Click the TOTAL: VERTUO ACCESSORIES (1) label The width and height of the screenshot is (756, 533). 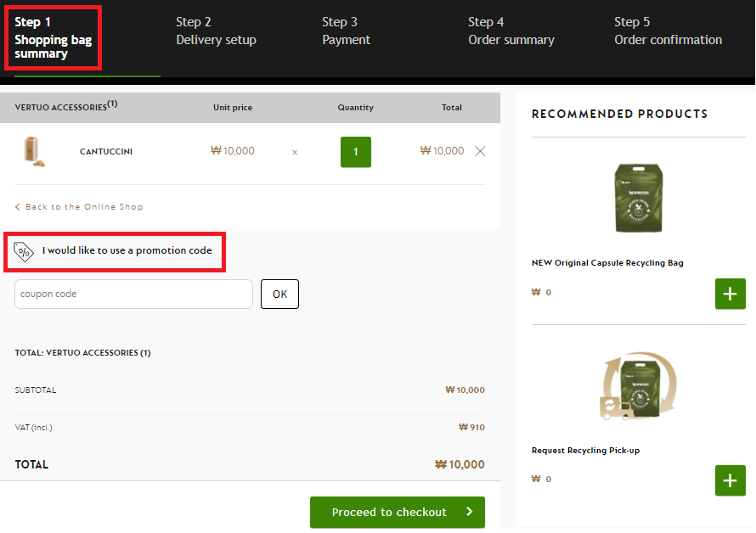82,353
